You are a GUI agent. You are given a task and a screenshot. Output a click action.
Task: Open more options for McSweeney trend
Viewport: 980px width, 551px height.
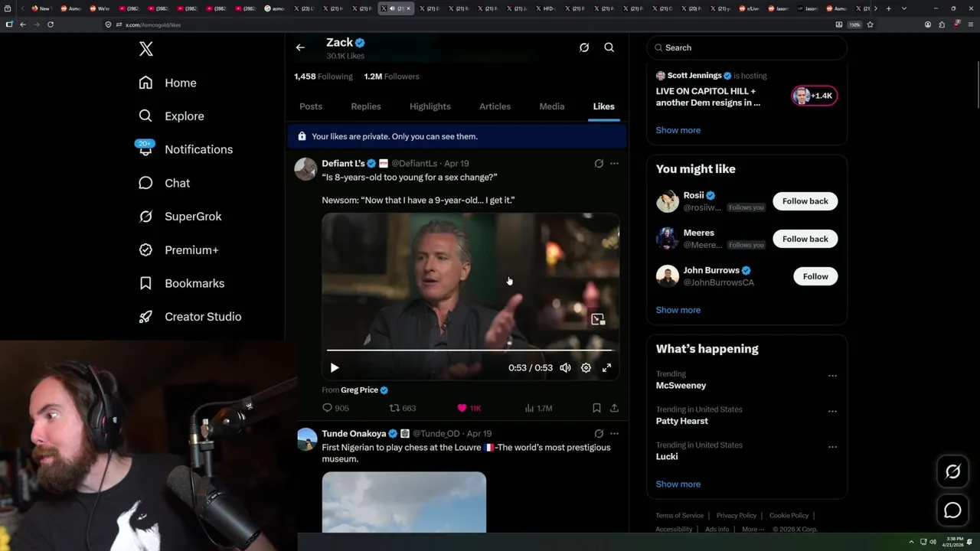point(832,376)
